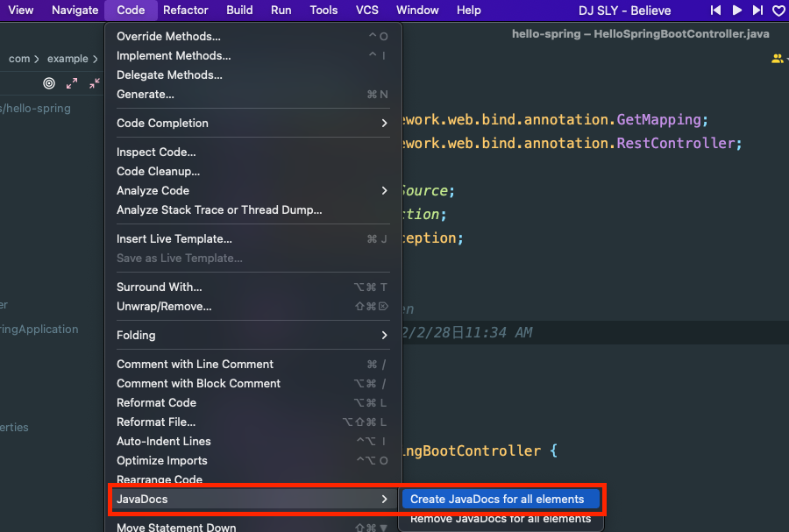The height and width of the screenshot is (532, 789).
Task: Choose Reformat File...
Action: tap(253, 422)
